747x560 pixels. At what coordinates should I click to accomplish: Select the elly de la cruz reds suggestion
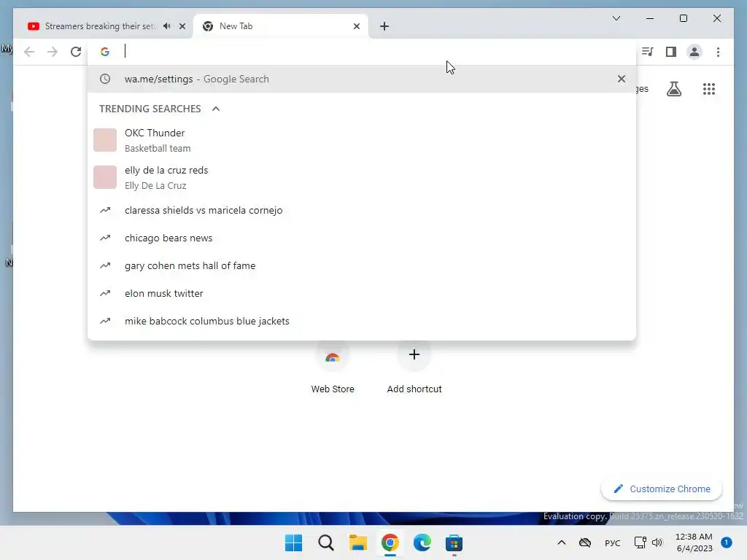(362, 178)
